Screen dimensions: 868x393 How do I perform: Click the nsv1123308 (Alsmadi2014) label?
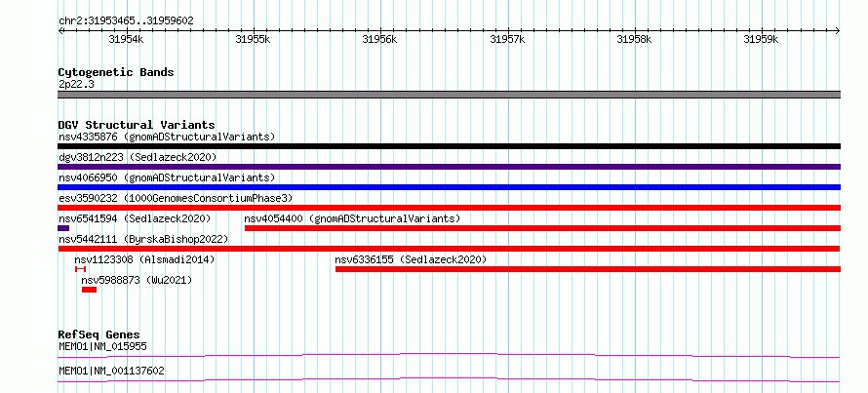point(144,259)
